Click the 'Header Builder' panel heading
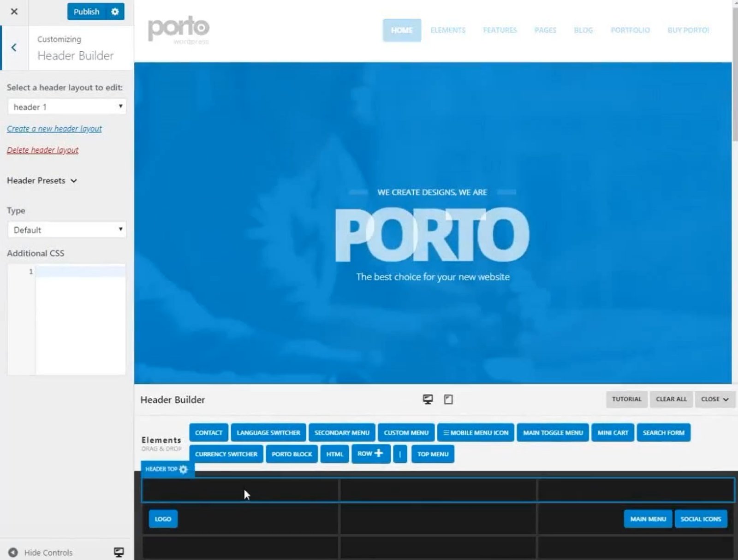Viewport: 738px width, 560px height. pos(173,399)
